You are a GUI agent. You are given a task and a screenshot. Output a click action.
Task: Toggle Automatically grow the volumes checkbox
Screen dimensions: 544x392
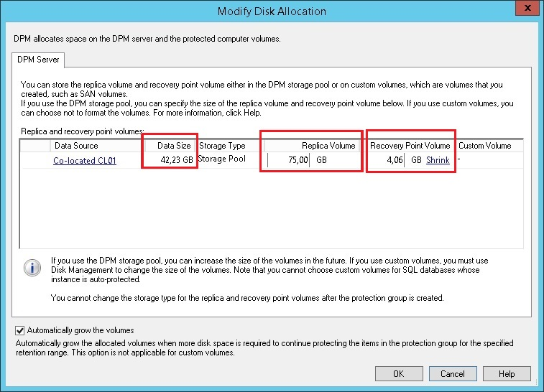pos(19,330)
